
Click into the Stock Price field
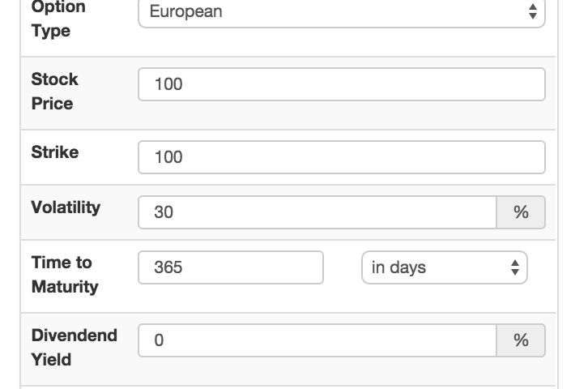[x=341, y=84]
